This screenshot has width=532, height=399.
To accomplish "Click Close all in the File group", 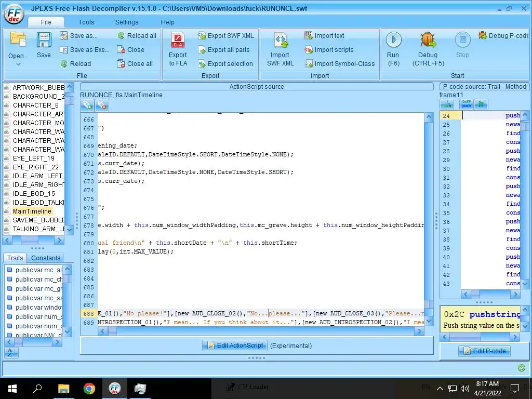I will click(x=135, y=63).
